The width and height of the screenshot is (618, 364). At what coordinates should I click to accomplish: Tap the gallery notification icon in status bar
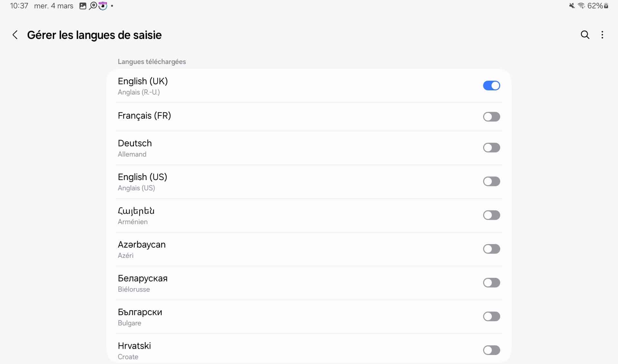pos(83,6)
